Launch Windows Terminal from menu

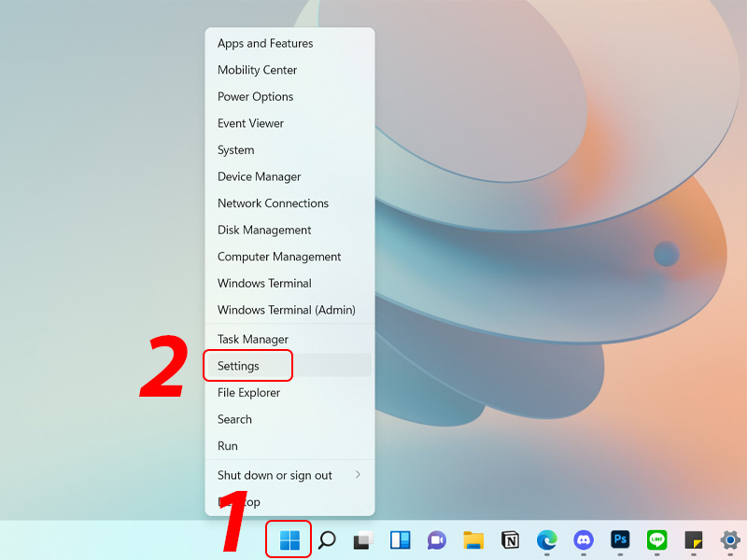click(x=289, y=284)
